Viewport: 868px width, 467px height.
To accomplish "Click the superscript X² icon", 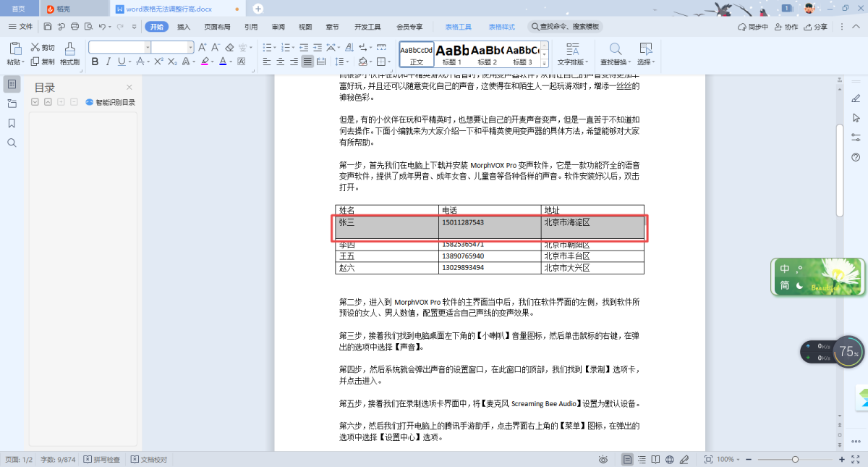I will (x=157, y=62).
